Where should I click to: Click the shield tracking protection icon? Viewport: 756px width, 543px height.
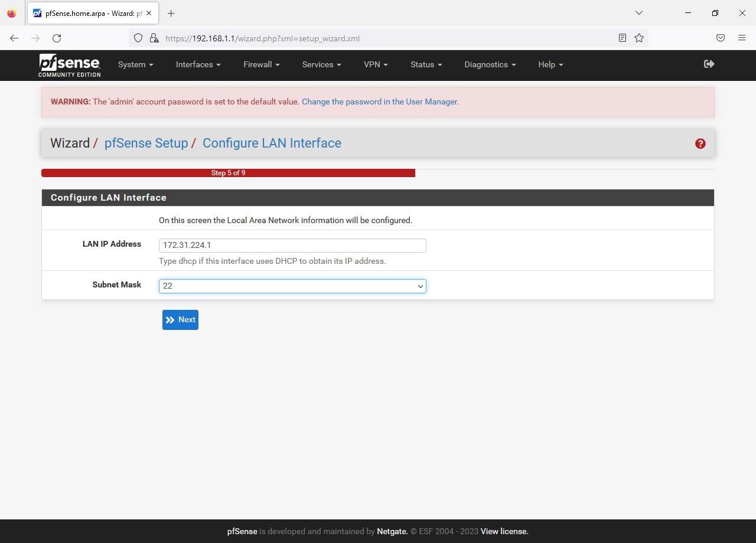point(138,38)
